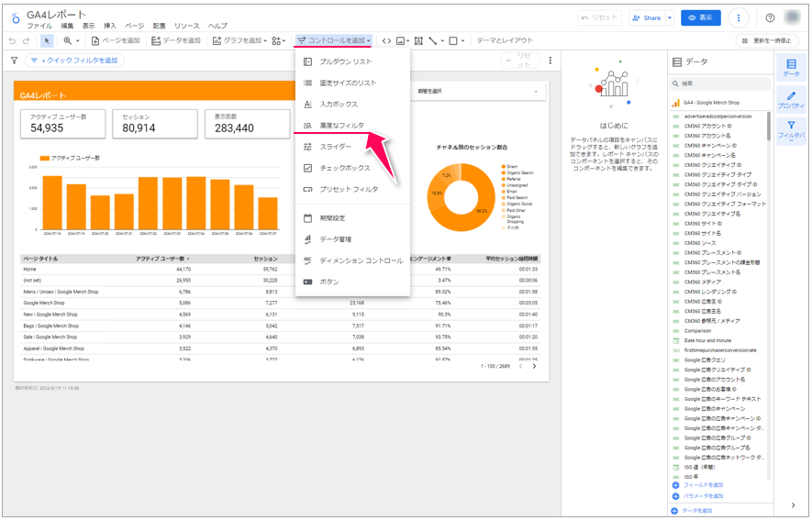The height and width of the screenshot is (520, 812).
Task: Switch to the データ side tab
Action: 791,68
